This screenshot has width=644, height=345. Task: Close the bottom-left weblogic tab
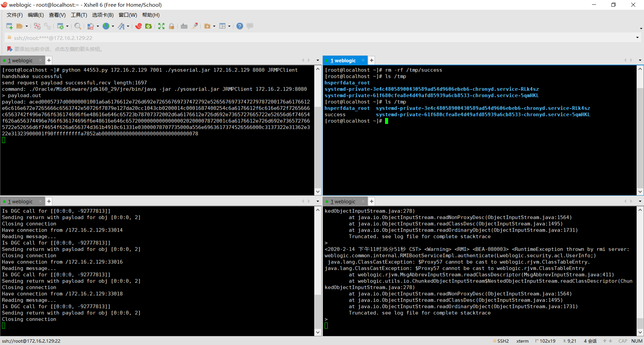tap(40, 201)
